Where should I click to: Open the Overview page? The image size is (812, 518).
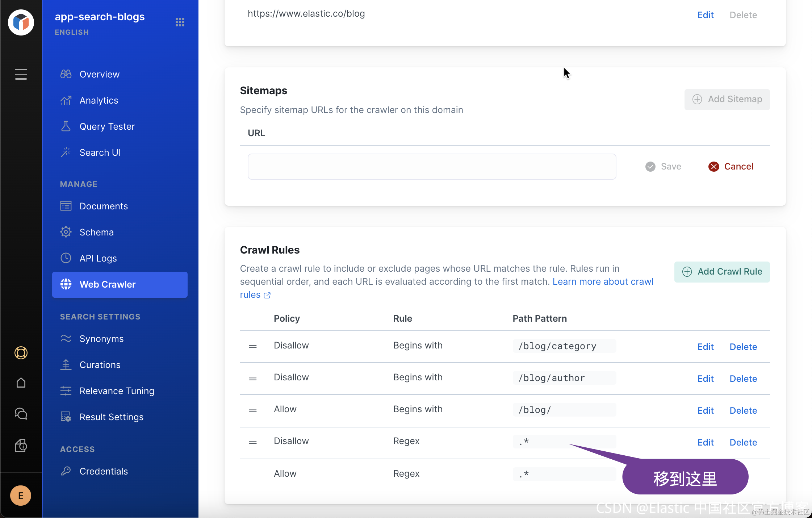click(99, 74)
